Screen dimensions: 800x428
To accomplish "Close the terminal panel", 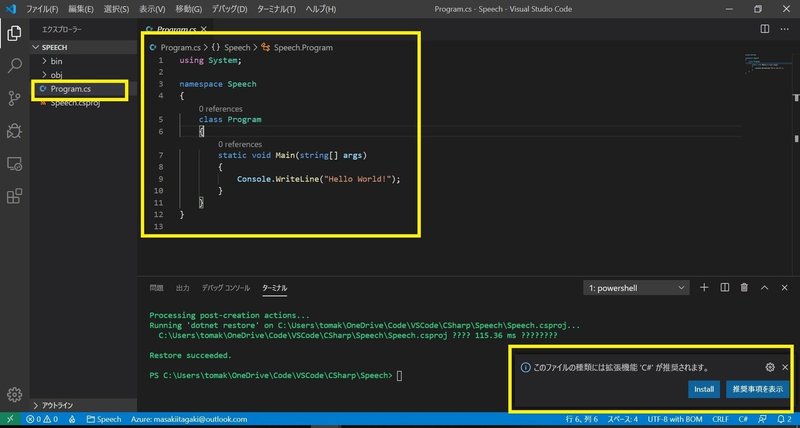I will 785,288.
